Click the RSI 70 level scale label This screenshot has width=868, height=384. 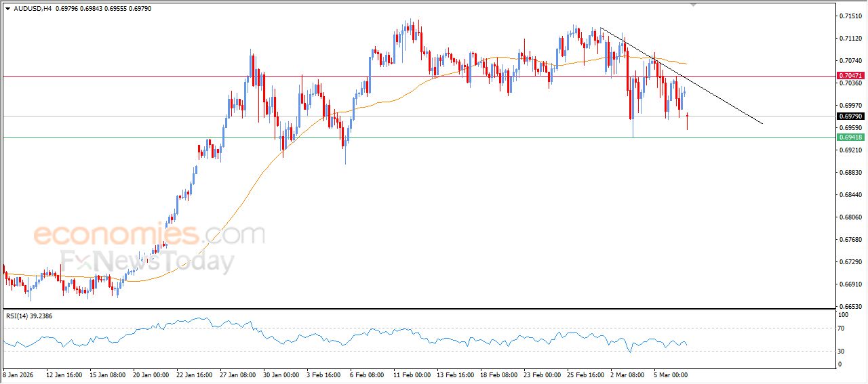pos(843,328)
